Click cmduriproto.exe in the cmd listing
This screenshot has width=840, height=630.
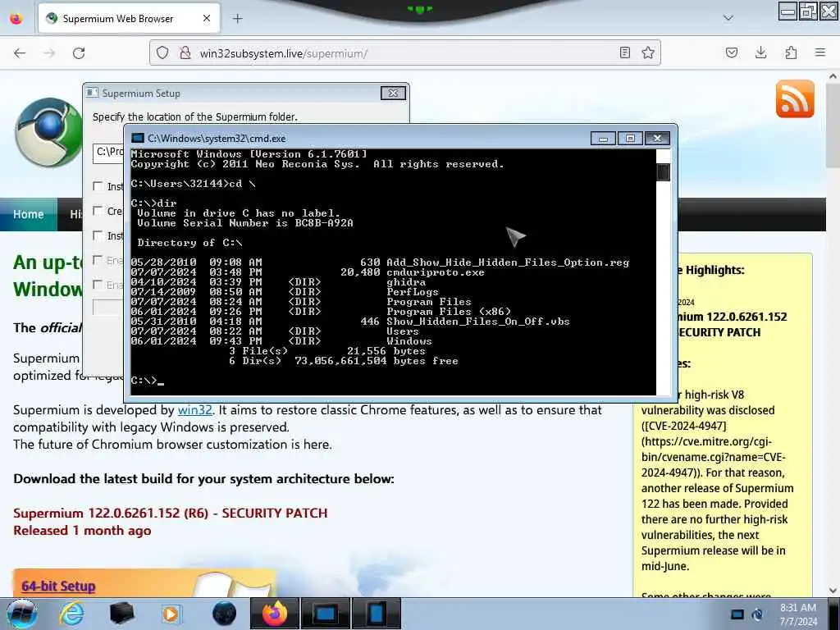tap(436, 272)
